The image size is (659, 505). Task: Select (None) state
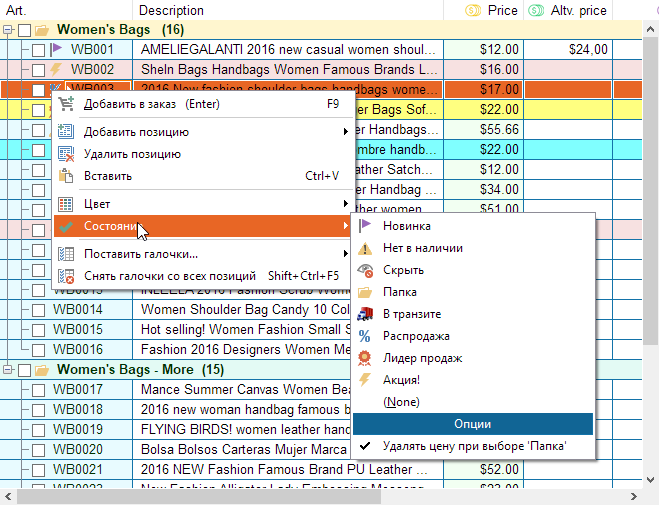pyautogui.click(x=474, y=402)
